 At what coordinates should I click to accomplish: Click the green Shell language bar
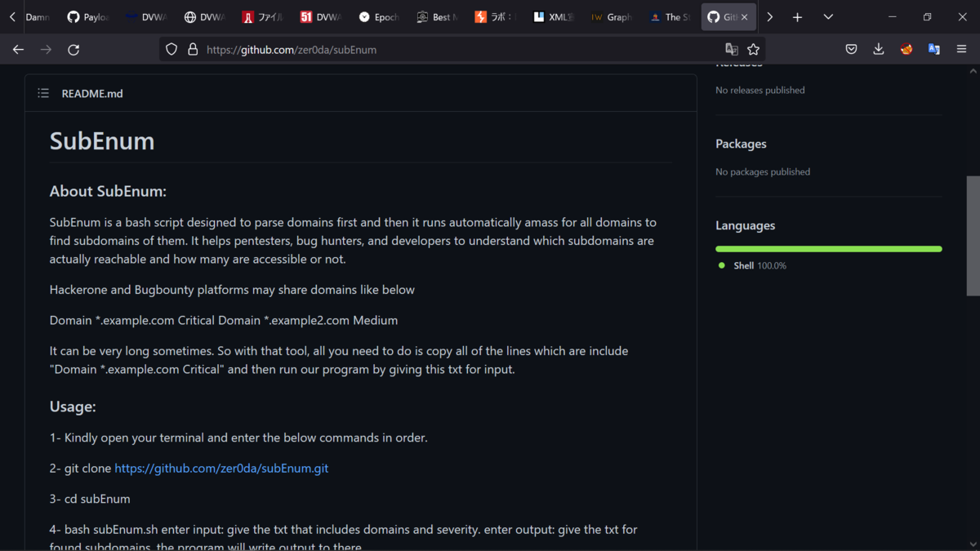[x=828, y=249]
